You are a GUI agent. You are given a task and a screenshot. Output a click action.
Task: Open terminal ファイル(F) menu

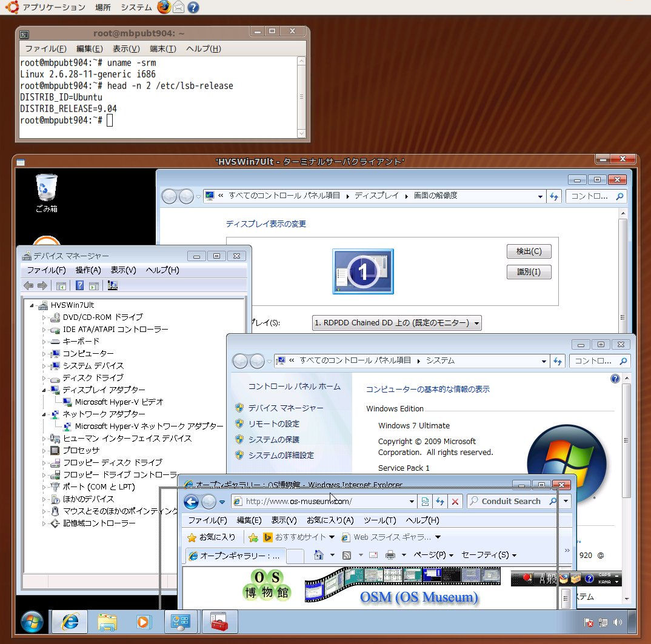click(x=45, y=48)
